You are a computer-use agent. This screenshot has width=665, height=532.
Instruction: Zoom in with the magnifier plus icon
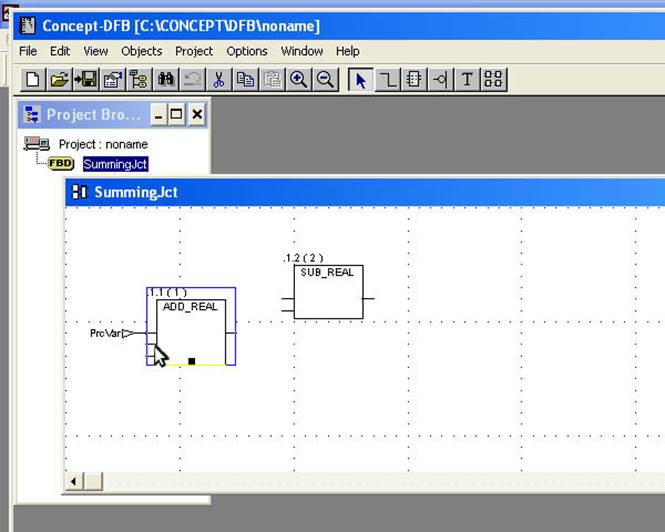tap(299, 79)
